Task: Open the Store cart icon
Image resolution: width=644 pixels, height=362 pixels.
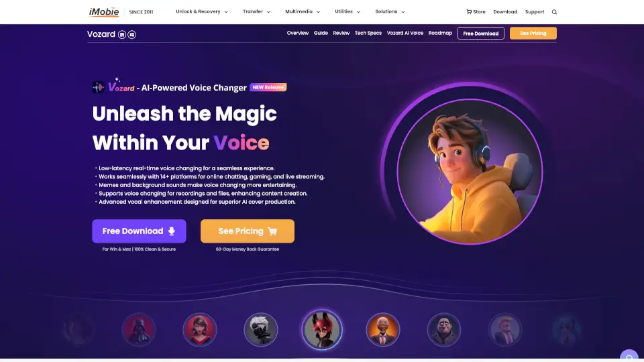Action: (x=469, y=11)
